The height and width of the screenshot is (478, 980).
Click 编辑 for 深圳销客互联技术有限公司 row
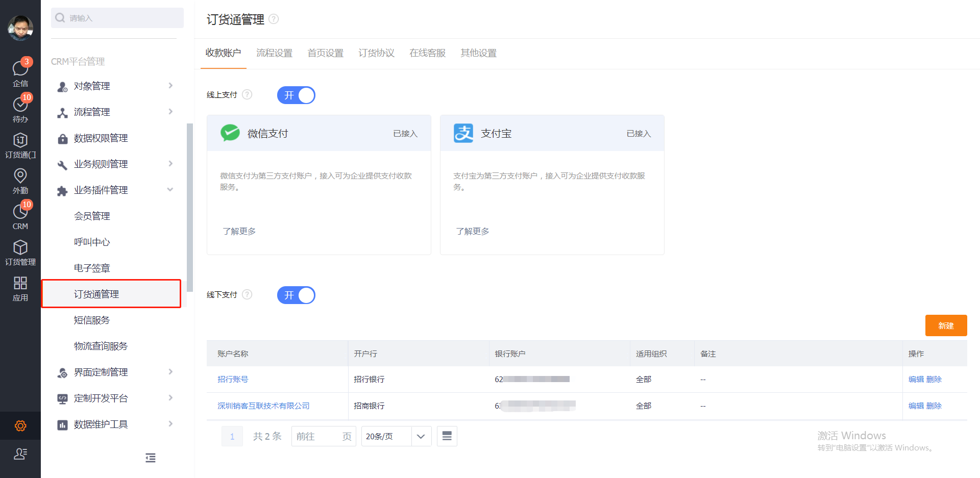(x=916, y=406)
